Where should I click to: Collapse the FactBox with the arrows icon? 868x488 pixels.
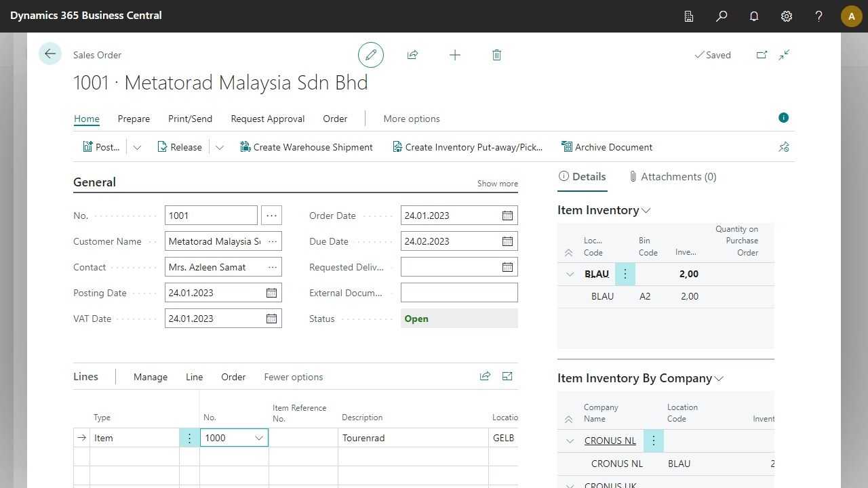[x=784, y=55]
